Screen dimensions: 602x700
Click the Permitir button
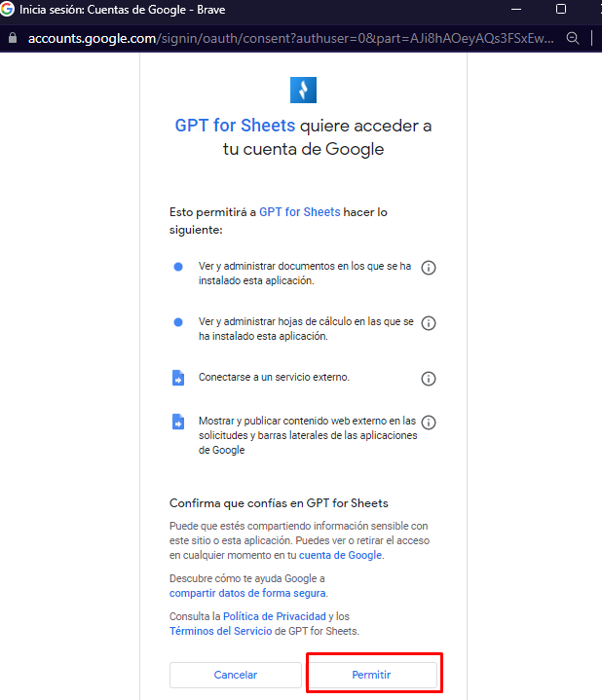[x=372, y=675]
